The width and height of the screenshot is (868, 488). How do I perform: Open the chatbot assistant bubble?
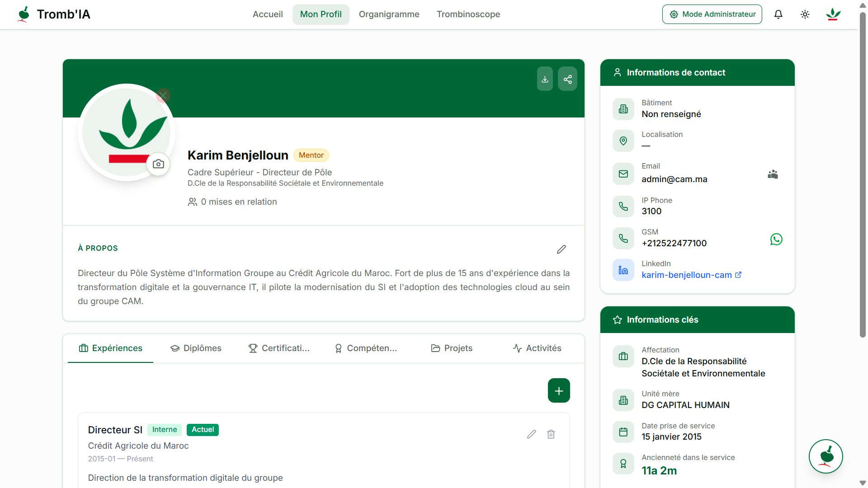[x=826, y=456]
